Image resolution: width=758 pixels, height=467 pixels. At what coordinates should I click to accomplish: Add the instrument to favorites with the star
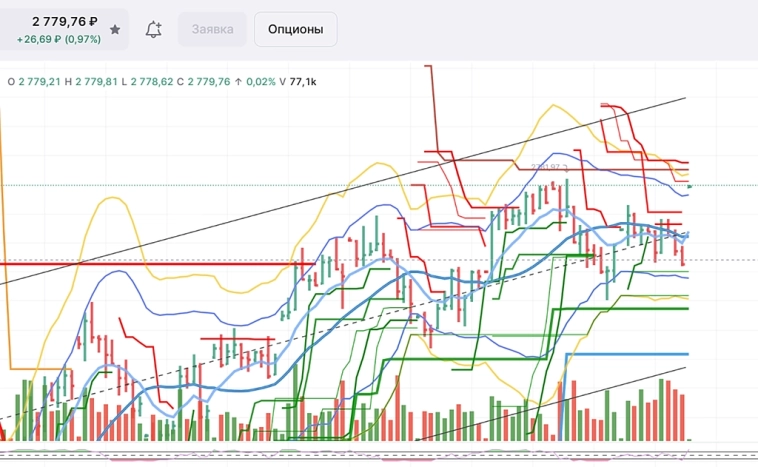[x=115, y=30]
